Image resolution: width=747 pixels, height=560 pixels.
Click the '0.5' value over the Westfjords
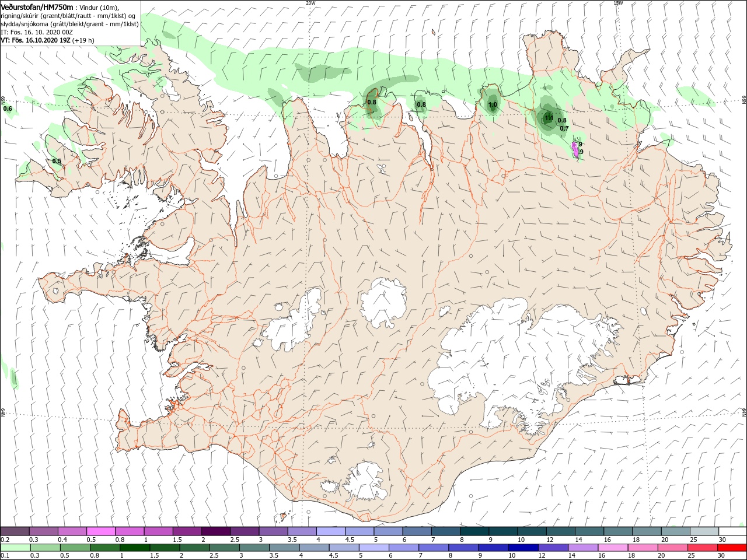click(57, 161)
